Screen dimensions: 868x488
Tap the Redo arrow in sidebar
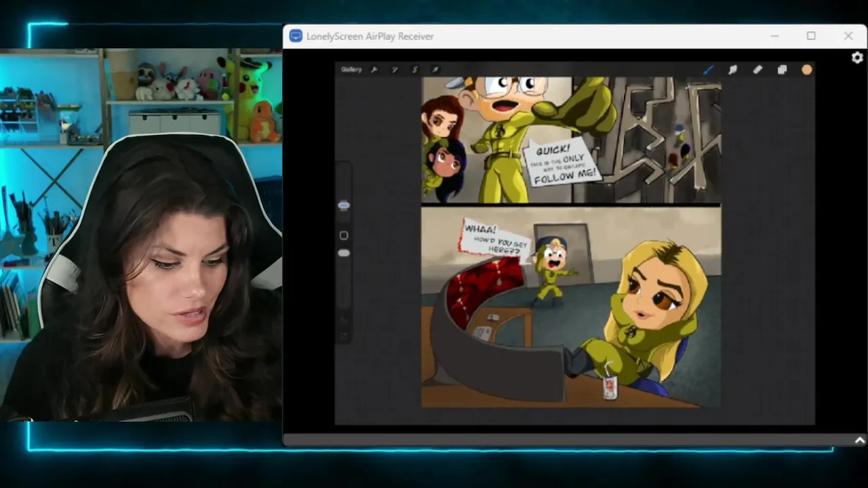[344, 335]
